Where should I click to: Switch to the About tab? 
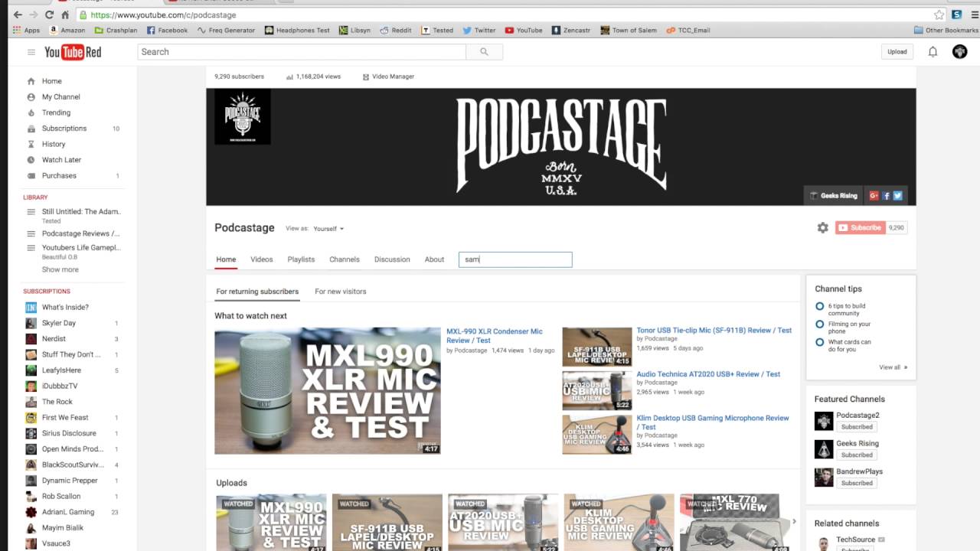pyautogui.click(x=434, y=259)
